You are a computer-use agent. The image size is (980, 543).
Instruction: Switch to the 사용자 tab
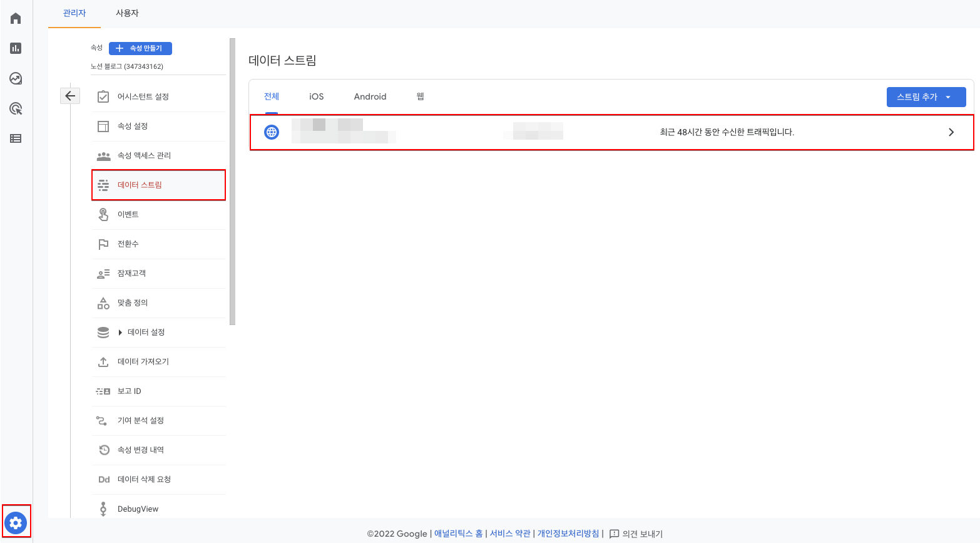tap(127, 13)
